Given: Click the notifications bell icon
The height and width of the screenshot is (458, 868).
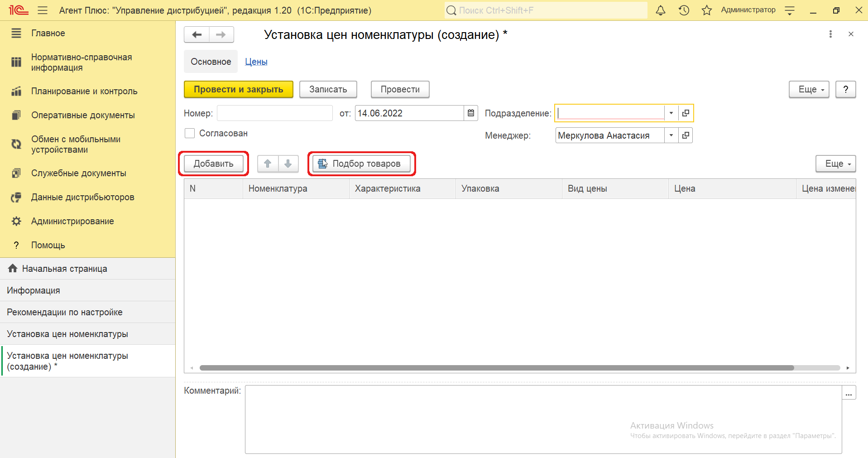Looking at the screenshot, I should click(x=661, y=10).
